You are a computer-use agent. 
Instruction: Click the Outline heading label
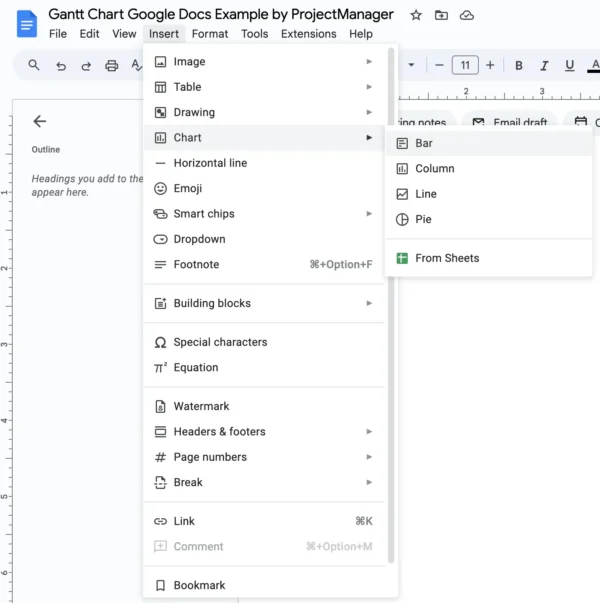click(46, 150)
